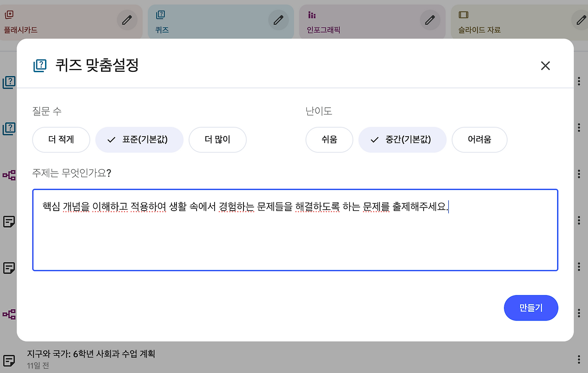Viewport: 588px width, 373px height.
Task: Select 표준(기본값) question count option
Action: (x=139, y=140)
